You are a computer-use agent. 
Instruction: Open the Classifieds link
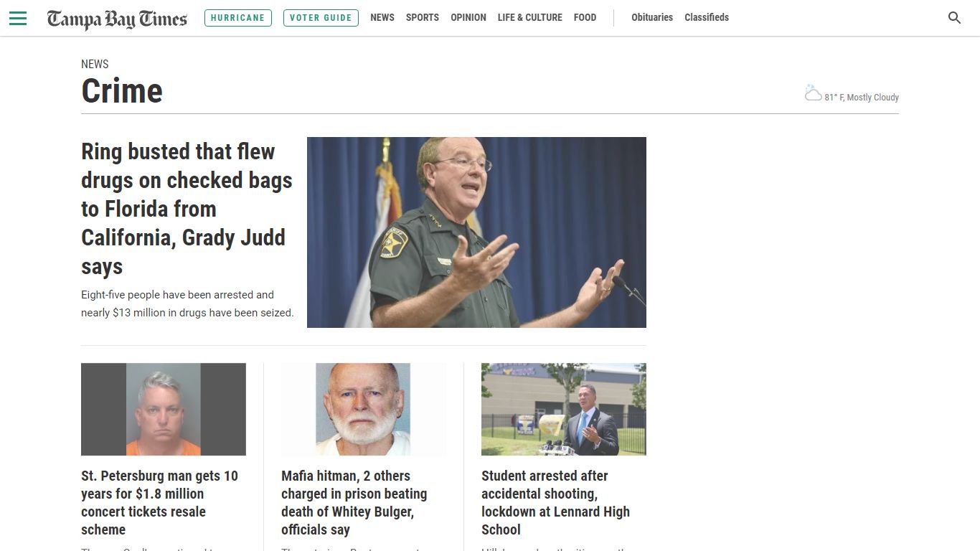pos(707,17)
